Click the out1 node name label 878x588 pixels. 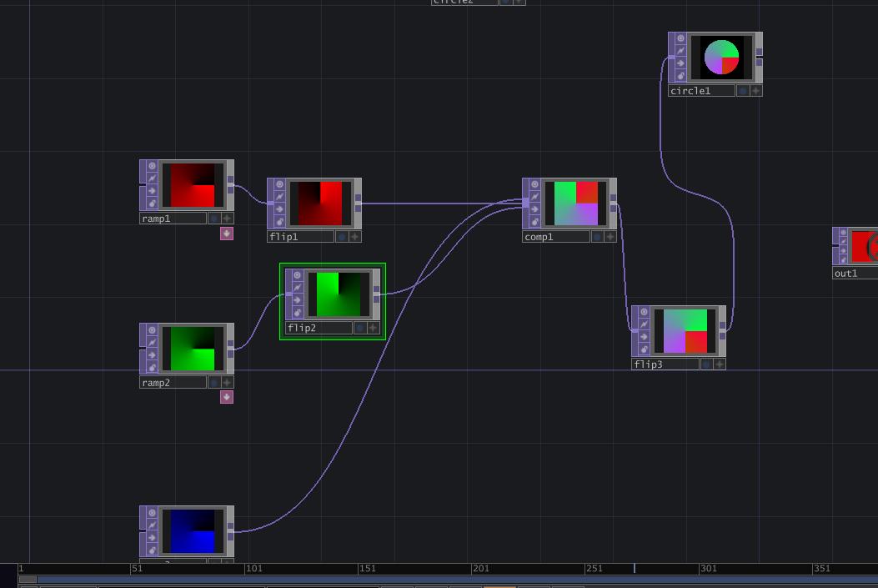(x=855, y=274)
